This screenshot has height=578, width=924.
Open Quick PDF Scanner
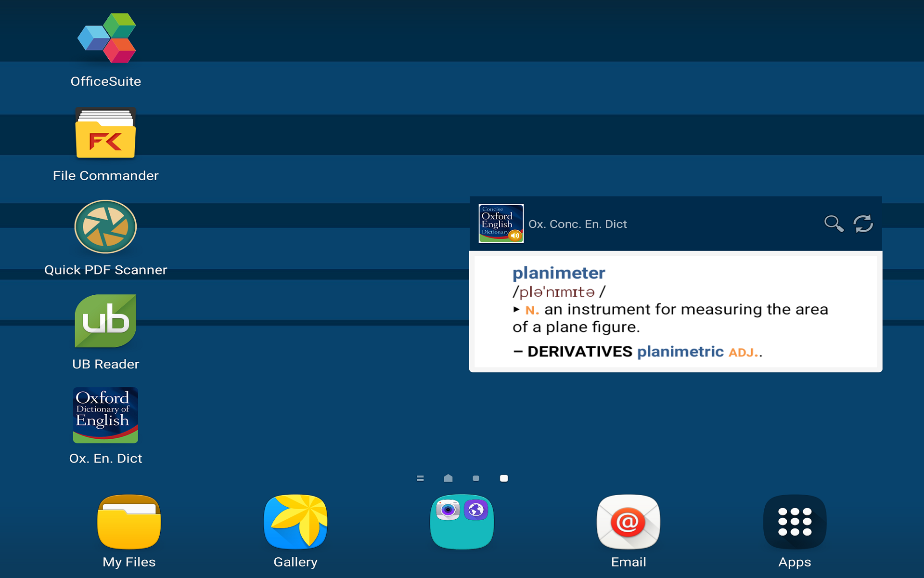tap(105, 226)
